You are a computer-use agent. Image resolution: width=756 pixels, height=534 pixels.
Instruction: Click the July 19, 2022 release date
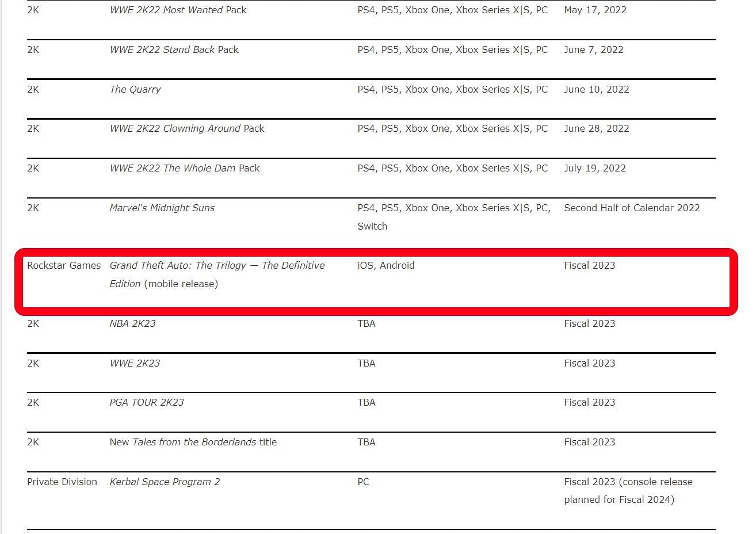click(x=595, y=168)
